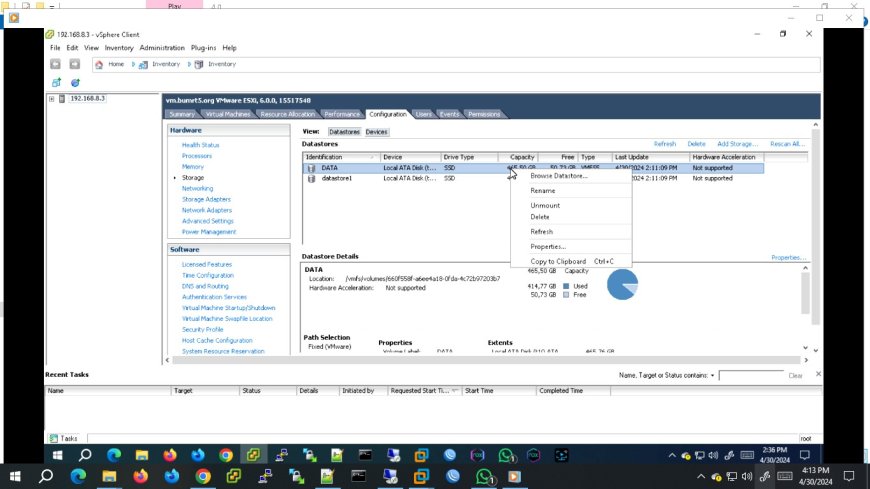Open the dropdown arrow after Home breadcrumb
The height and width of the screenshot is (489, 870).
coord(133,64)
